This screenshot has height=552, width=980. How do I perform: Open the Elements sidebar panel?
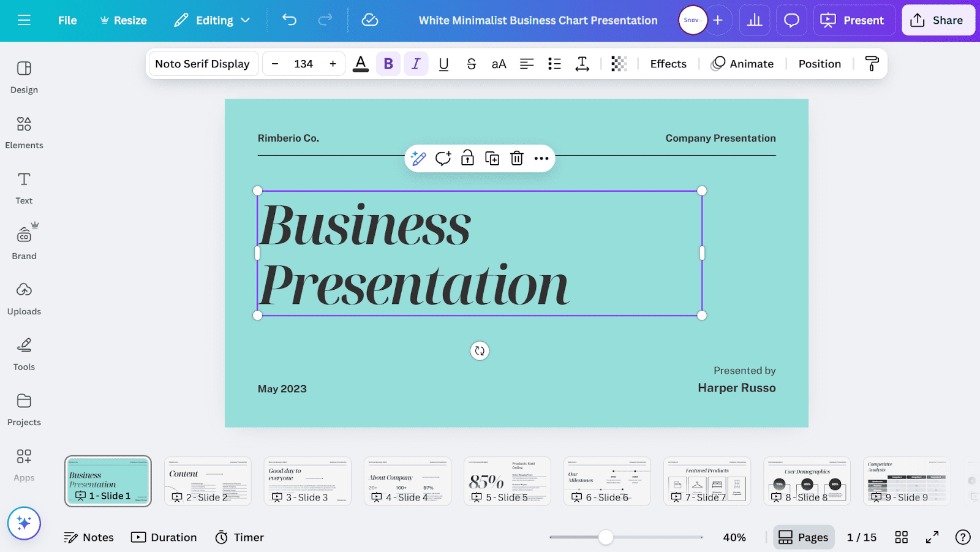click(x=24, y=132)
